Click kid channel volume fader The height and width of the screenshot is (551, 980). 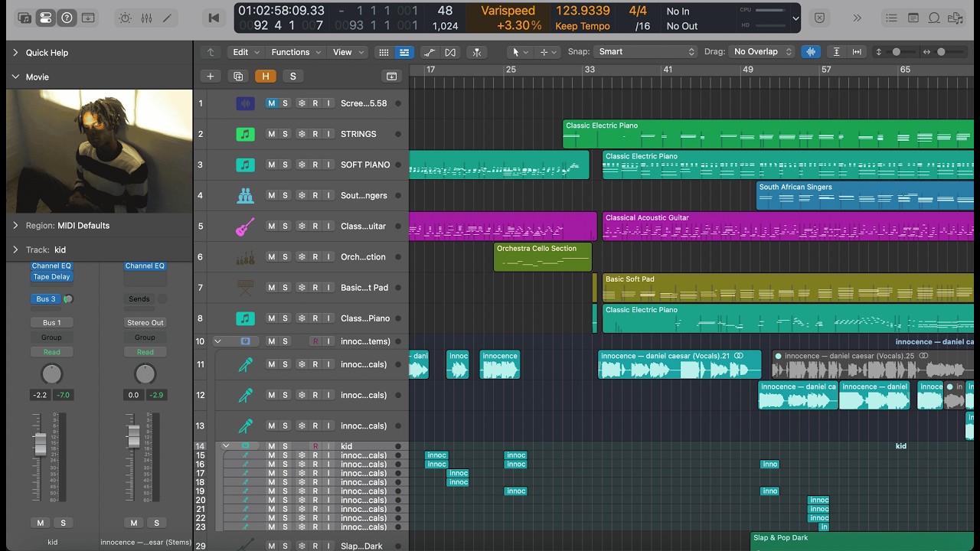pos(40,444)
